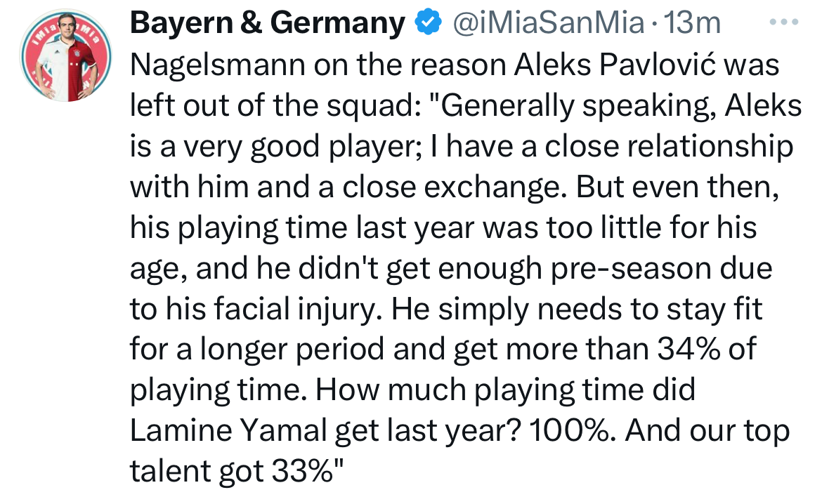Image resolution: width=822 pixels, height=504 pixels.
Task: Click the red and white jersey in avatar
Action: tap(67, 69)
